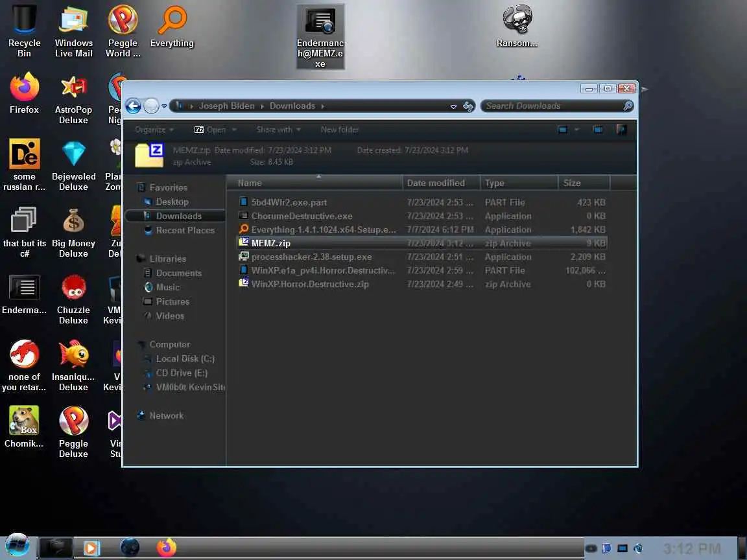Select 'none of you retar...' desktop icon

pos(24,366)
